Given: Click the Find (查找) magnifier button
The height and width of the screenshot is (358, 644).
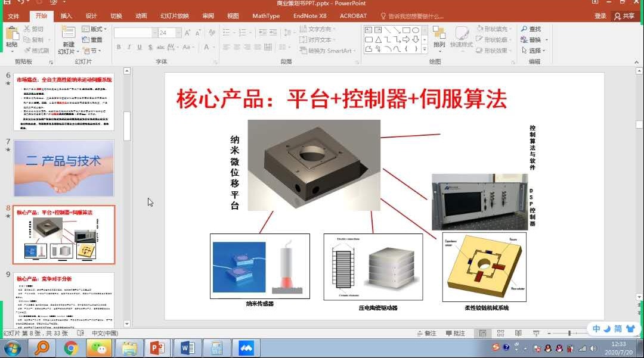Looking at the screenshot, I should point(531,29).
